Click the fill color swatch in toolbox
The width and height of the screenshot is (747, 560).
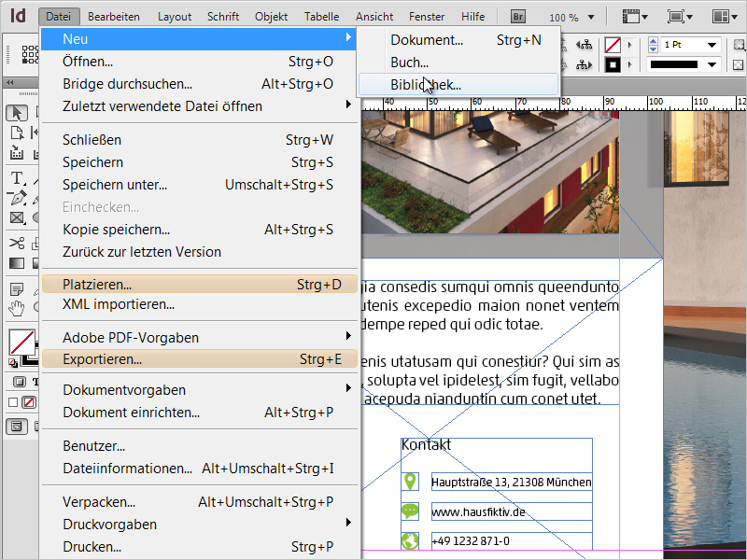point(21,341)
